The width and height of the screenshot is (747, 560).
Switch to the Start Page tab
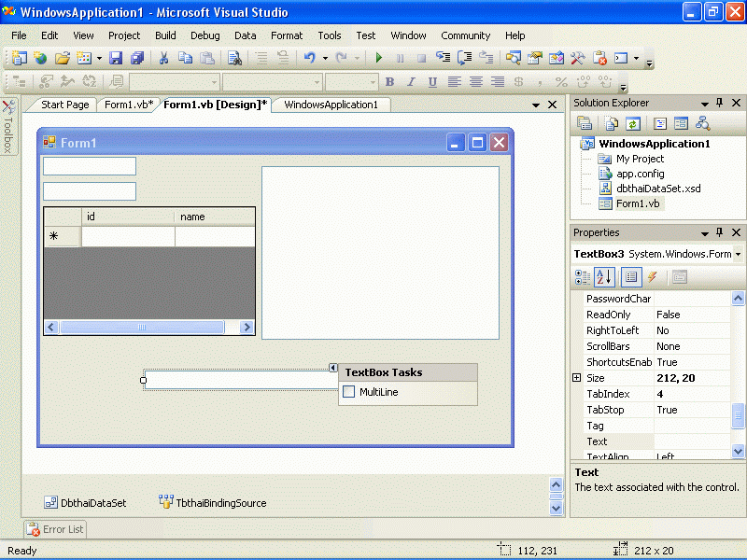point(64,105)
